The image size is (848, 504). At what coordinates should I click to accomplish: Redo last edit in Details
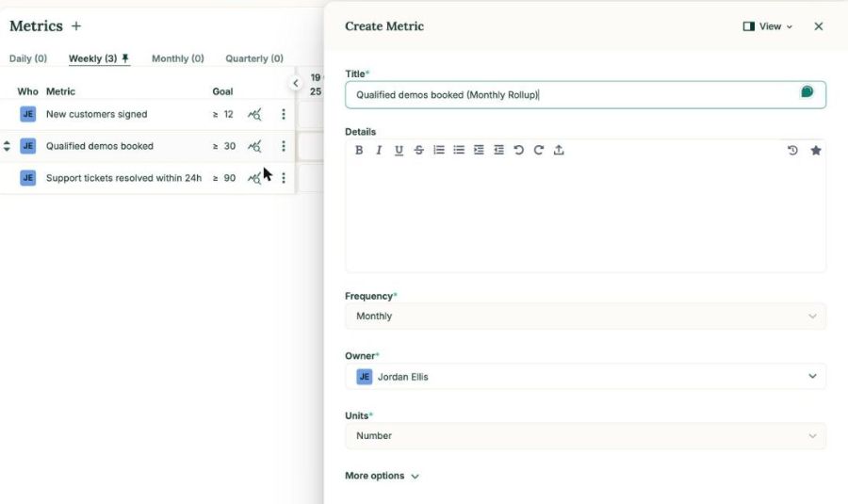(539, 150)
